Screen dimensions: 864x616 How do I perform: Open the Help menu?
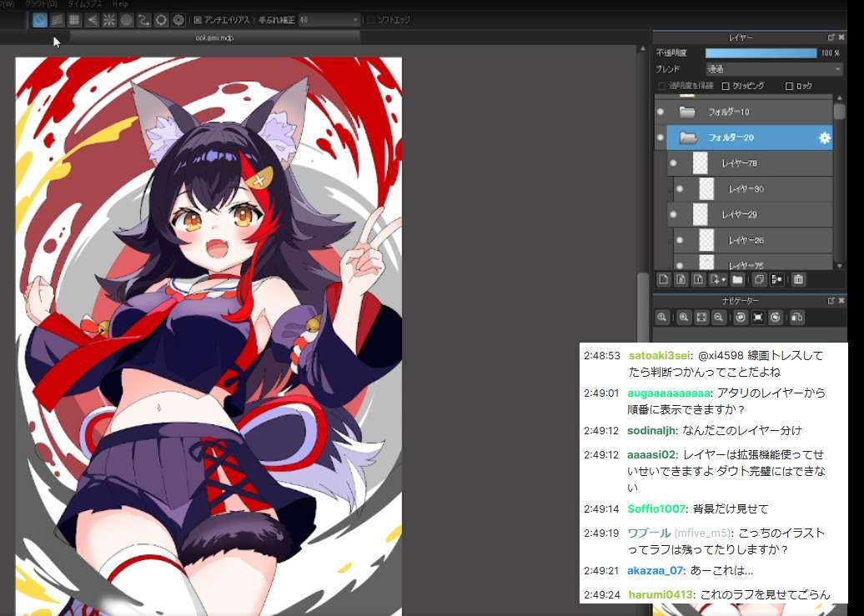[121, 4]
